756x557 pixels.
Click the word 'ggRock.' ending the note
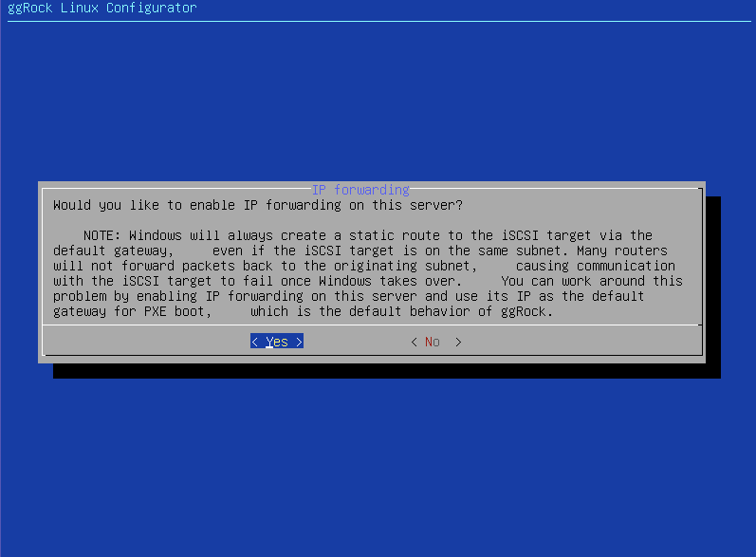pos(527,311)
